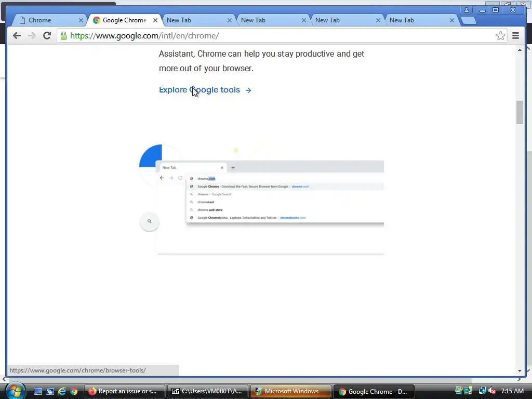Click the leftmost tray icon, next to the 7-Zip one
Image resolution: width=532 pixels, height=399 pixels.
click(459, 391)
